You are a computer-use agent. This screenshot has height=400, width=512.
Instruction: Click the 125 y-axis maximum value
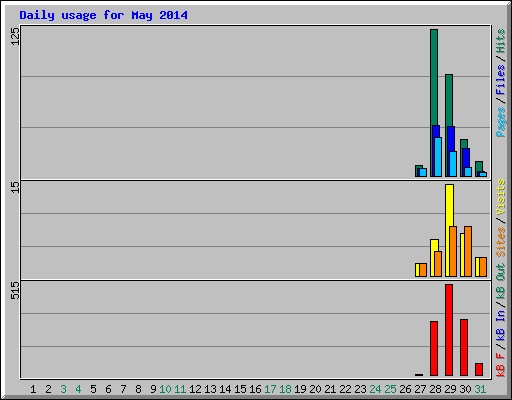(15, 36)
